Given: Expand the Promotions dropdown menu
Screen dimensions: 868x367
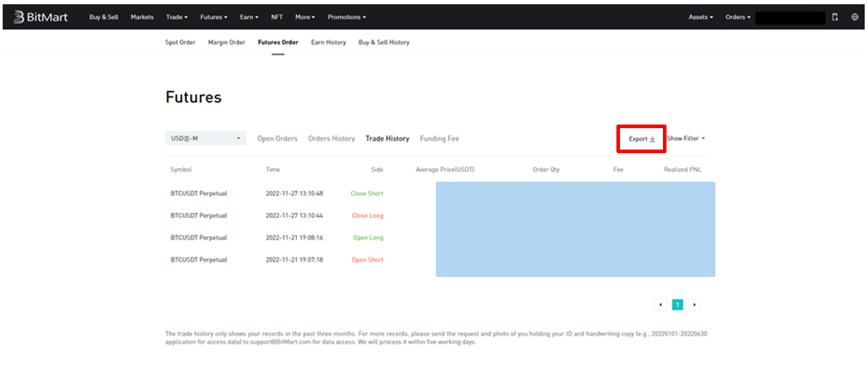Looking at the screenshot, I should (x=347, y=17).
